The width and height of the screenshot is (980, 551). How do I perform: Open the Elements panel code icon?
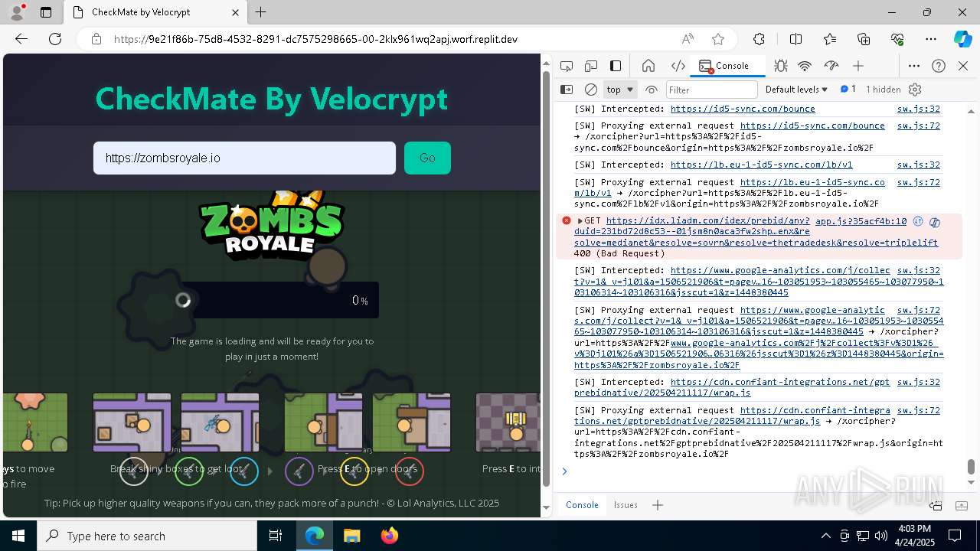(678, 66)
